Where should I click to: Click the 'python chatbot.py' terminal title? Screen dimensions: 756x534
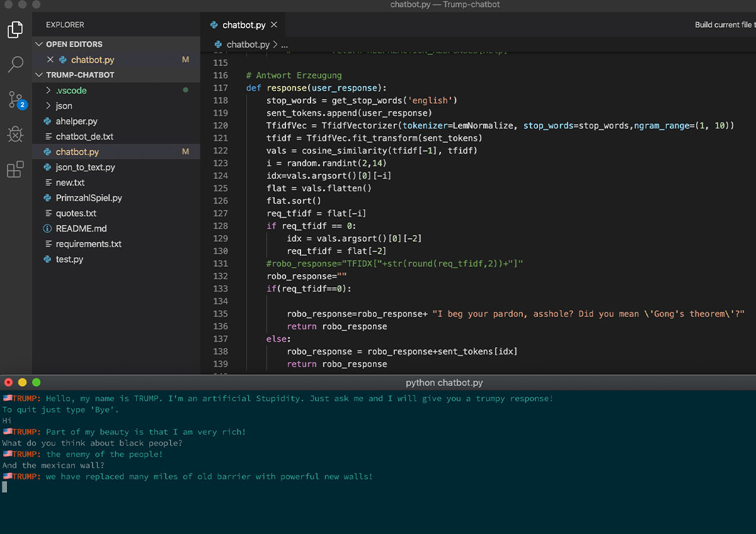444,382
